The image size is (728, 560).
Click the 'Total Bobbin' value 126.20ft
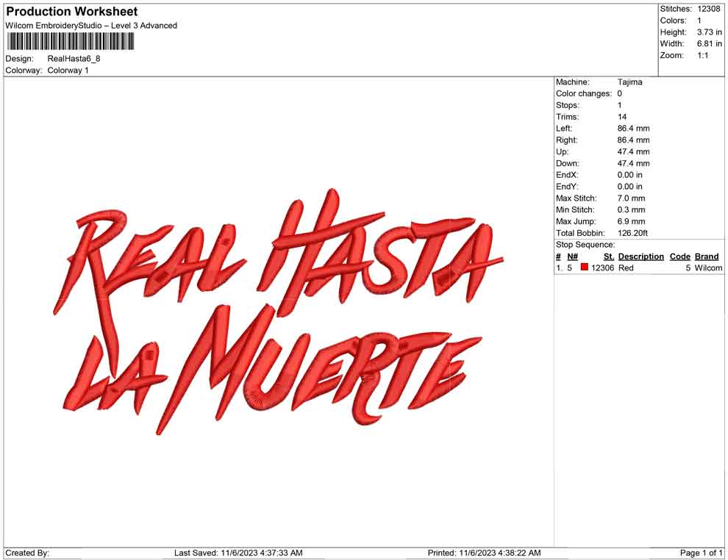[x=632, y=233]
